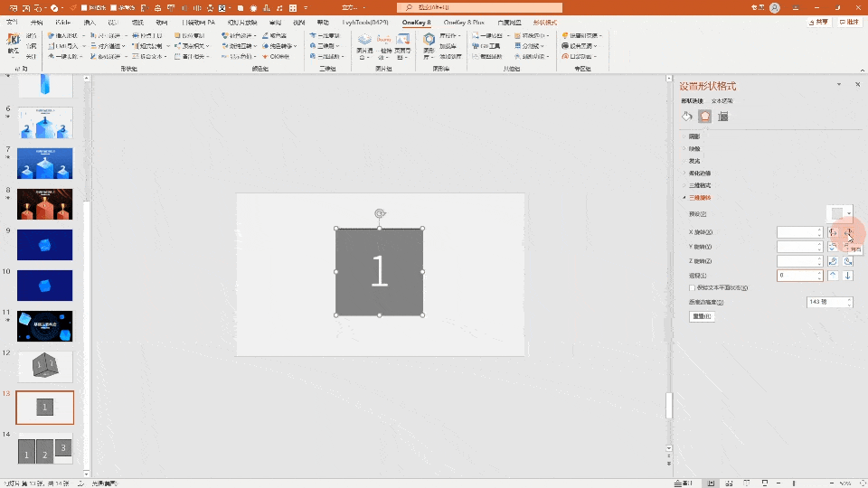868x488 pixels.
Task: Select slide 14 thumbnail with three squares
Action: (45, 448)
